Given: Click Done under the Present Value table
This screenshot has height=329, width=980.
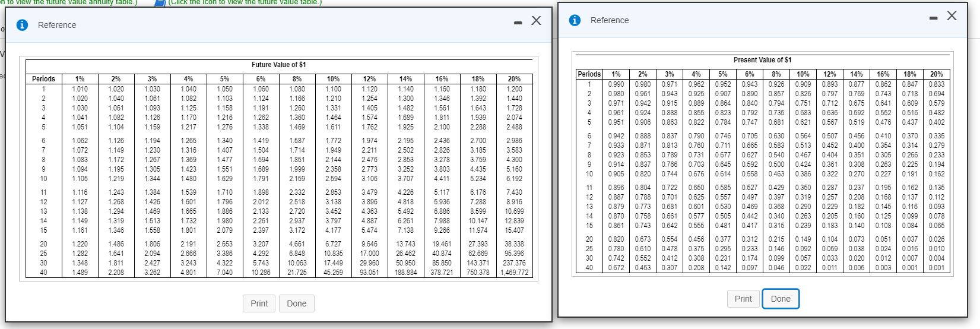Looking at the screenshot, I should click(781, 299).
